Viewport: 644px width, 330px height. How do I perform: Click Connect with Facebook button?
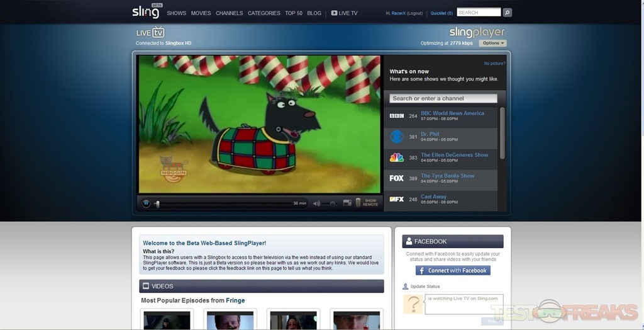[x=453, y=270]
